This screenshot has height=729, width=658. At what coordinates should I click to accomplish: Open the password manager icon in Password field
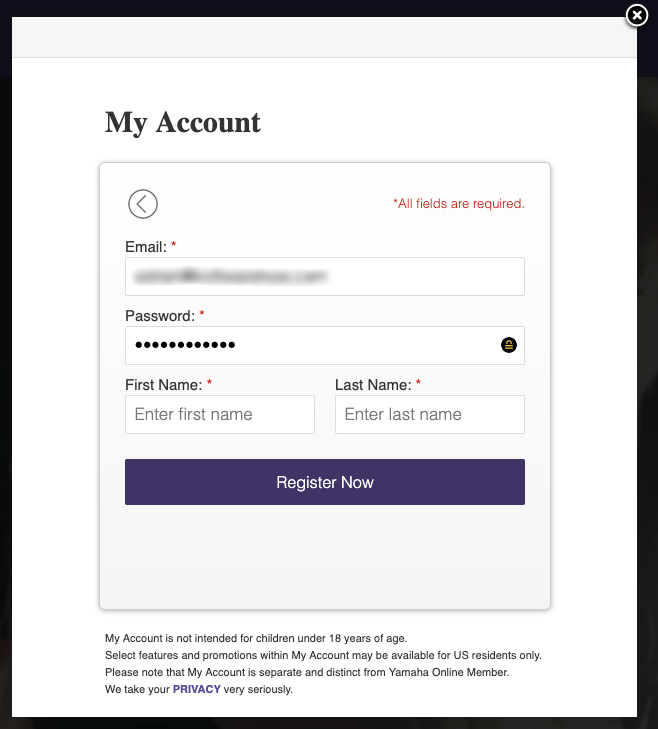click(x=509, y=345)
